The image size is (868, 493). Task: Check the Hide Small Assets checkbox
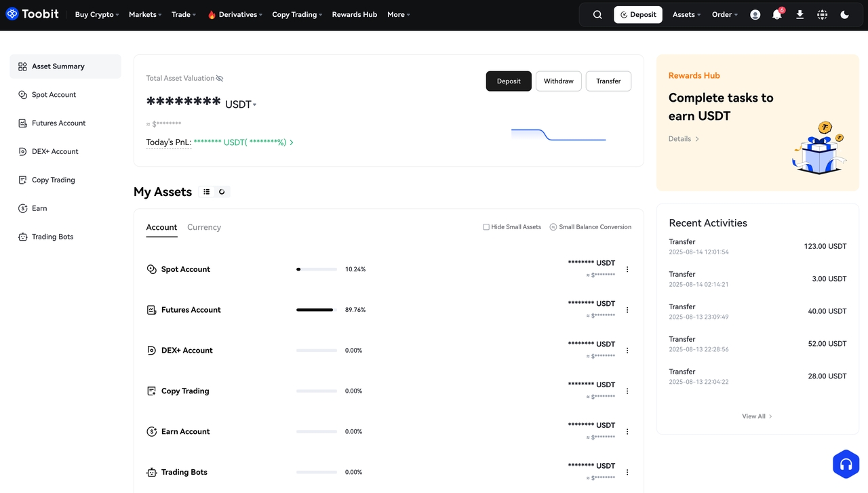coord(486,227)
